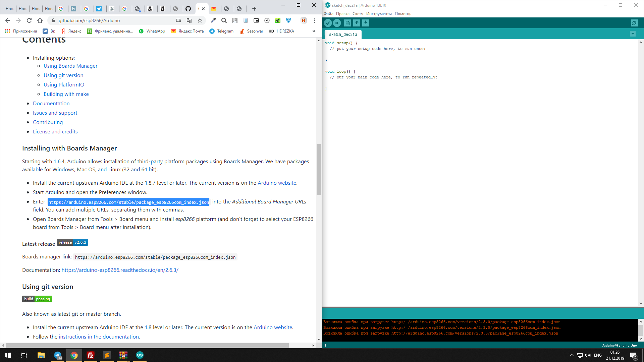The width and height of the screenshot is (644, 362).
Task: Select the sketch_dec21a tab
Action: point(343,35)
